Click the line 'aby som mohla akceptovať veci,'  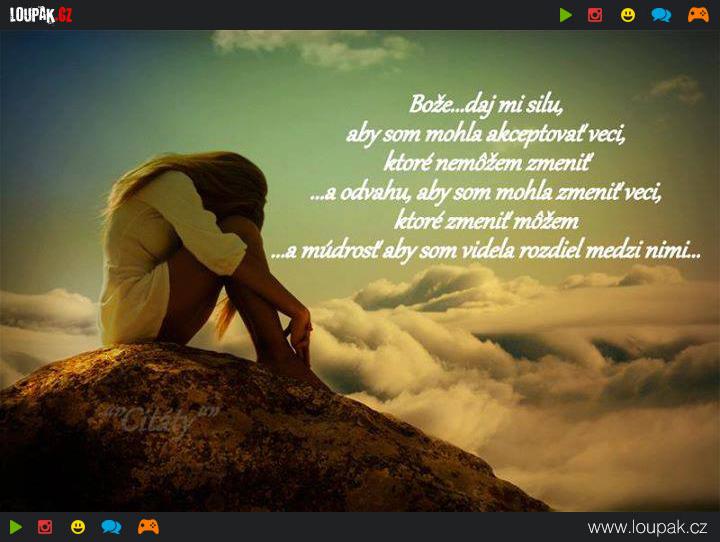click(486, 134)
